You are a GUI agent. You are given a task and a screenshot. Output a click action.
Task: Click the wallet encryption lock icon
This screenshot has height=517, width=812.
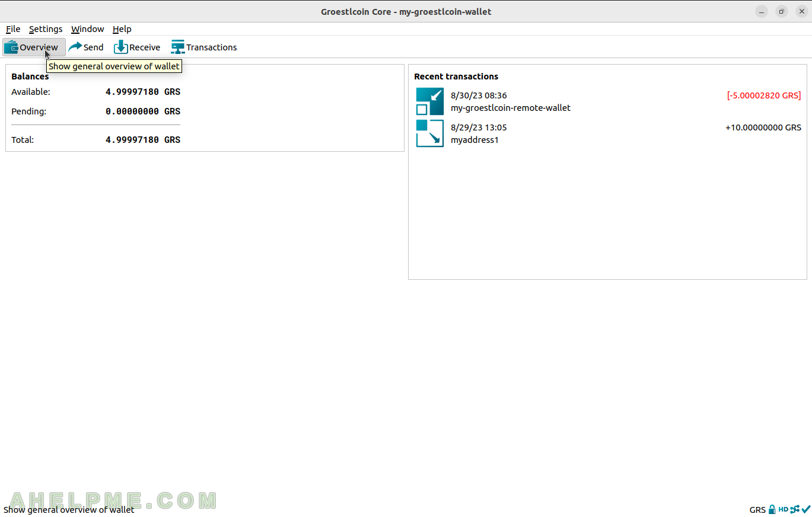point(772,509)
